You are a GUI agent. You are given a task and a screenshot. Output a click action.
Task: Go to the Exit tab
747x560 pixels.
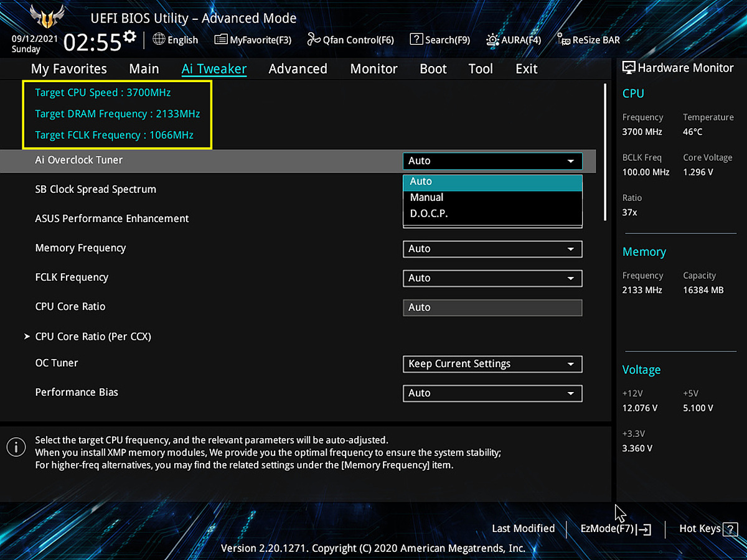(527, 69)
